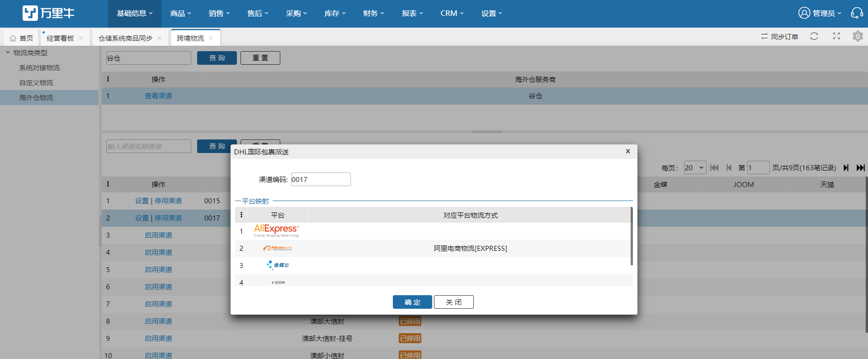The width and height of the screenshot is (868, 359).
Task: Jump to the last page icon
Action: [860, 168]
